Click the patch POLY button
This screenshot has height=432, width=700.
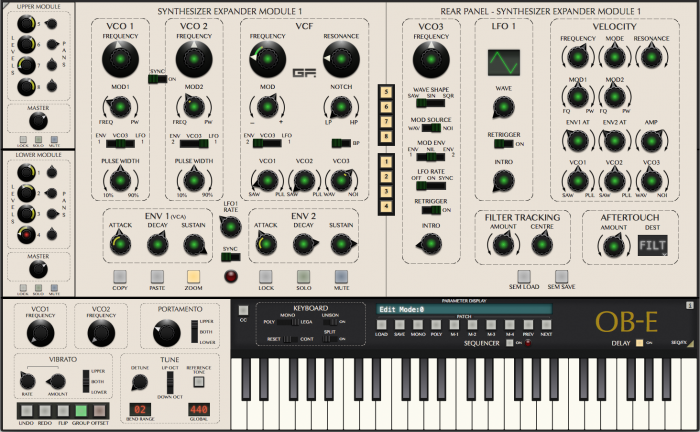pyautogui.click(x=436, y=324)
